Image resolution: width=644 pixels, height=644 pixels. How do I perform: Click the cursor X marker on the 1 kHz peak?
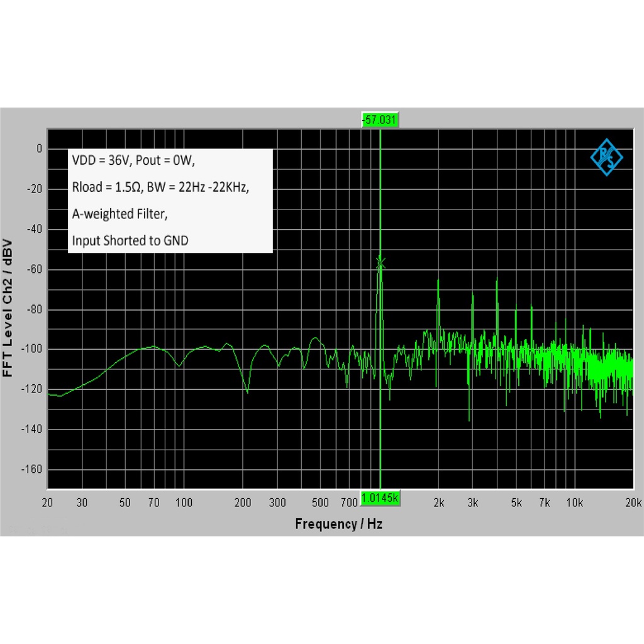pyautogui.click(x=380, y=262)
